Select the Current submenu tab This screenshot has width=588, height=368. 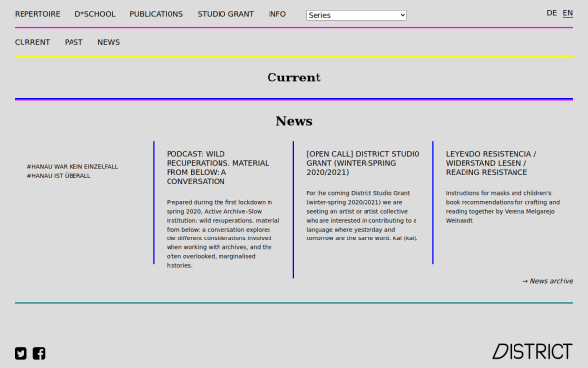click(32, 42)
